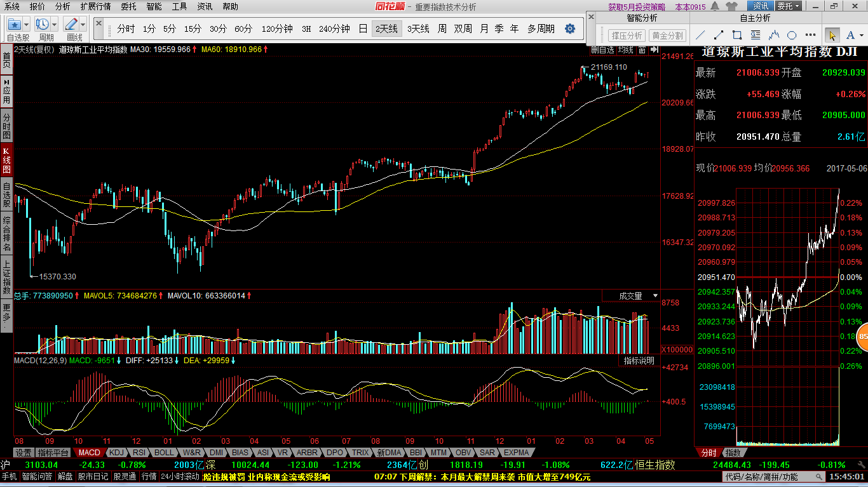Switch to 5分 period

[x=169, y=29]
